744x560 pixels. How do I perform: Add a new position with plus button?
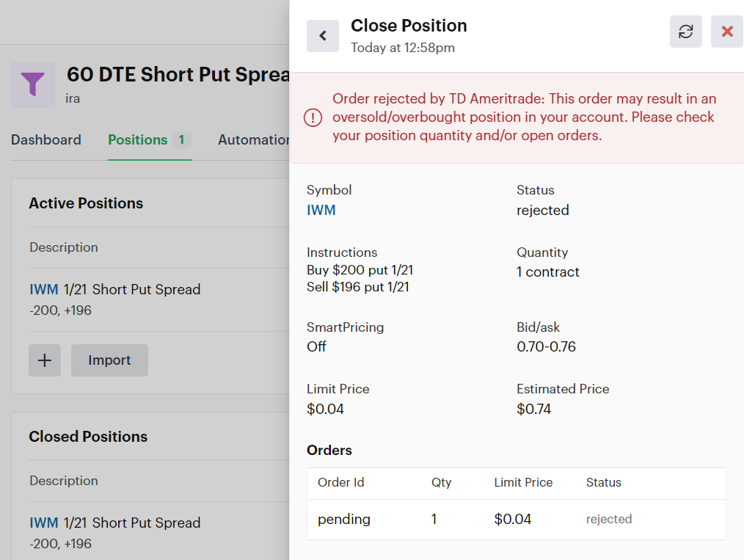[x=45, y=360]
